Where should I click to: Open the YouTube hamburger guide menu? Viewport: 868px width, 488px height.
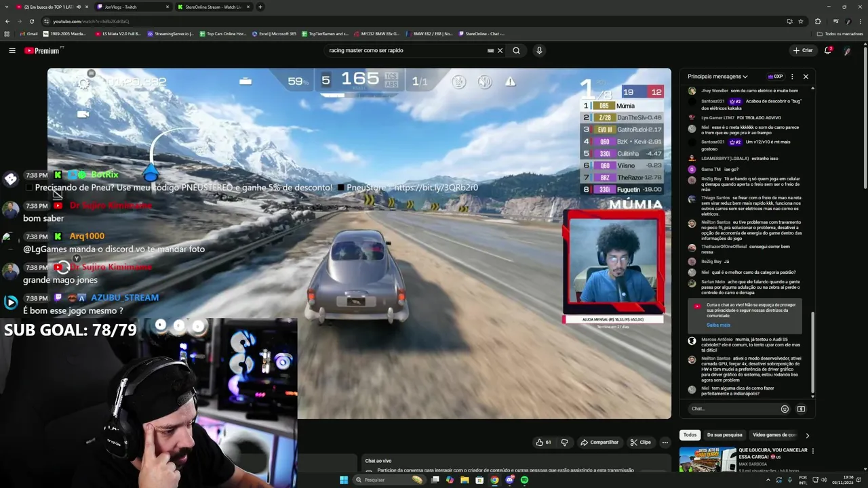(12, 50)
